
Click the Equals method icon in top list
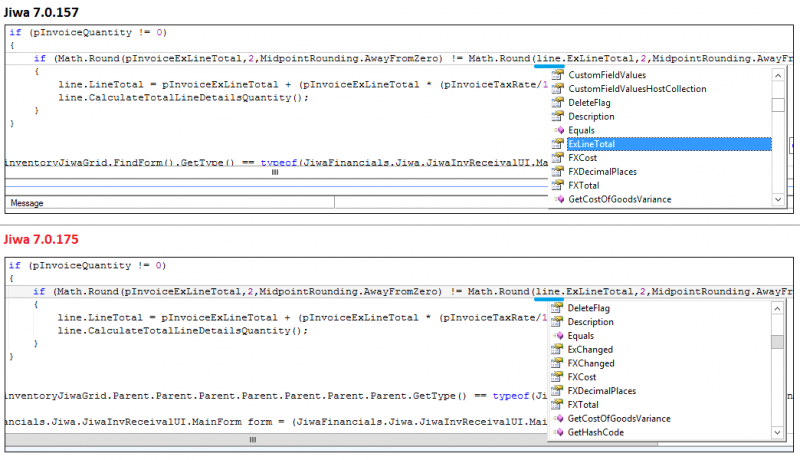(x=558, y=130)
